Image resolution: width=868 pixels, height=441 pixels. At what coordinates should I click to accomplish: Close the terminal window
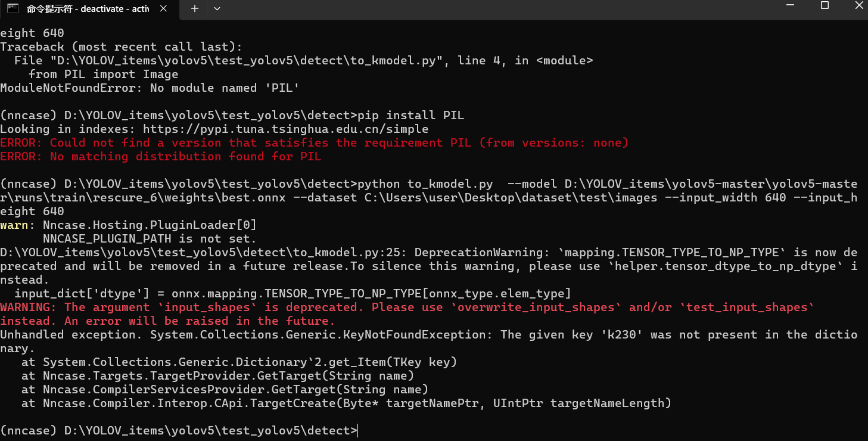(858, 6)
